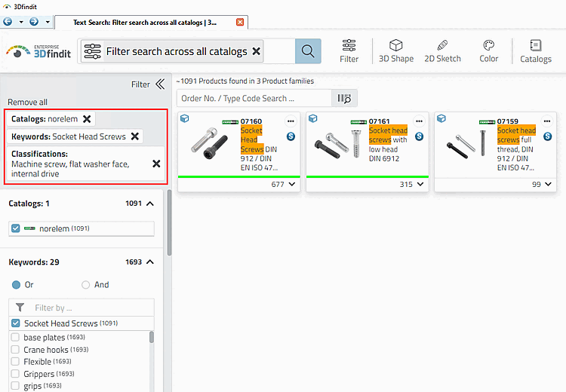566x392 pixels.
Task: Click the 3D cube icon on product 07160
Action: (184, 118)
